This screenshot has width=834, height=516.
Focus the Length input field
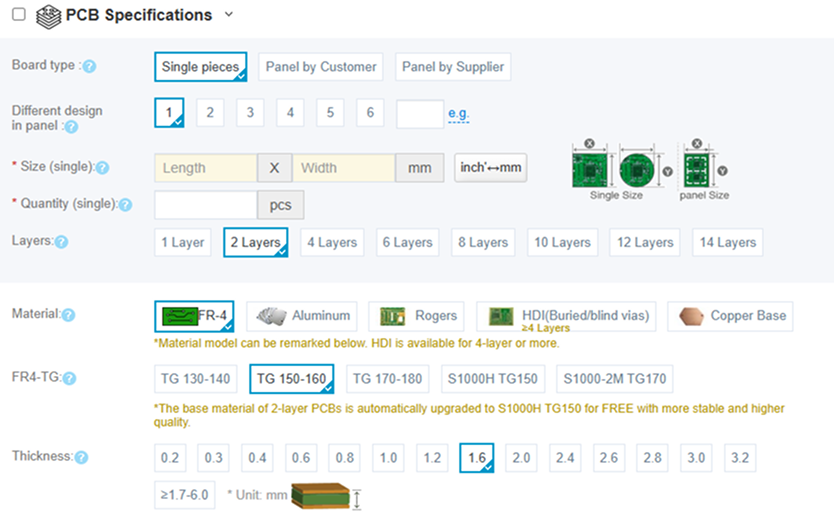[205, 168]
